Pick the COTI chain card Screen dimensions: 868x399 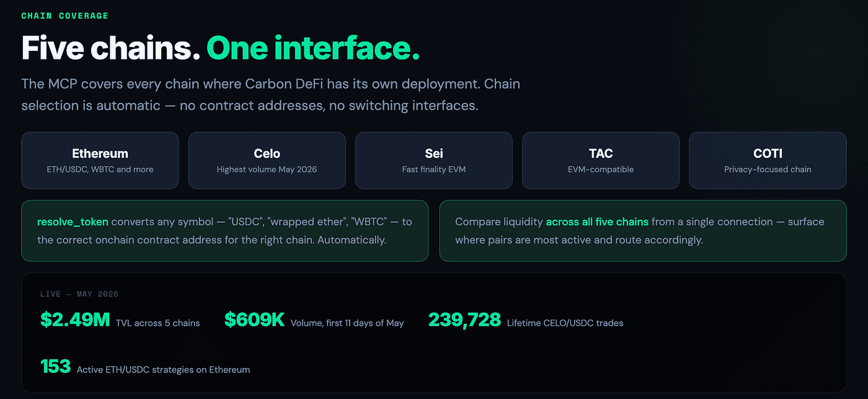point(768,160)
